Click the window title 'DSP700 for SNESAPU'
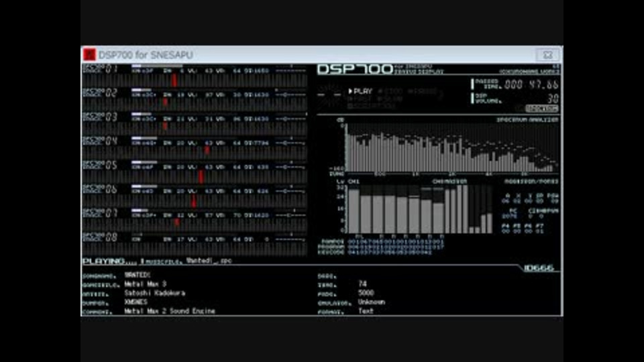Screen dimensions: 644x362 [146, 55]
